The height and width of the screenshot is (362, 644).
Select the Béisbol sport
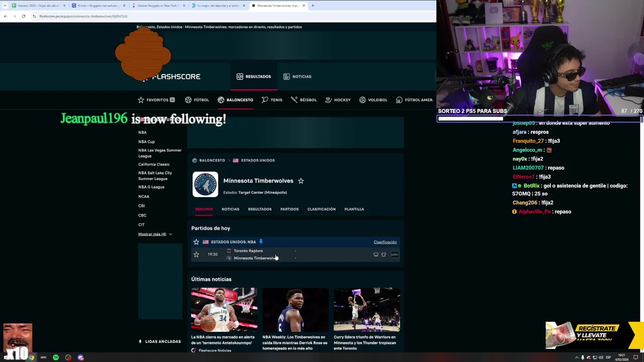tap(304, 100)
